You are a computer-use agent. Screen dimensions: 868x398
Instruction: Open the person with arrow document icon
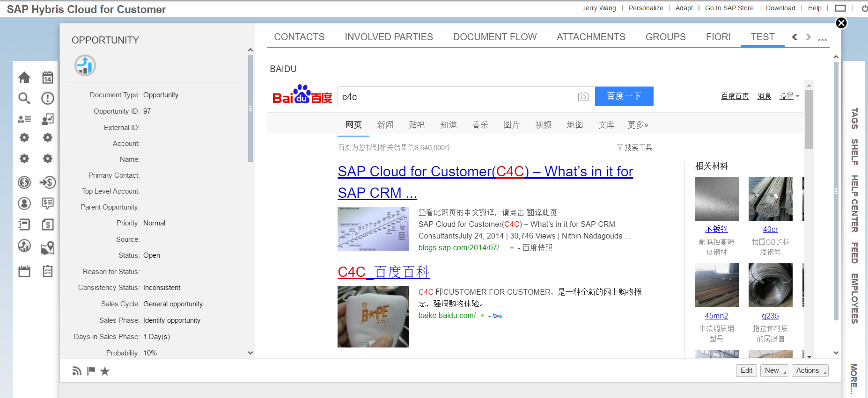click(48, 119)
